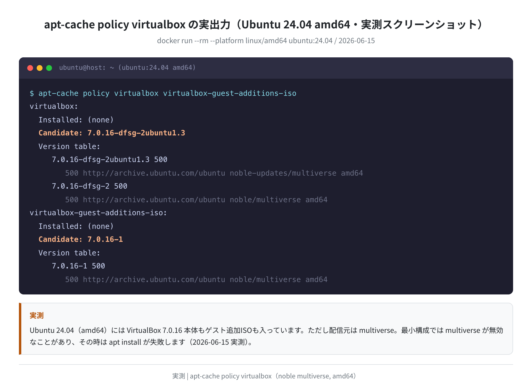Image resolution: width=532 pixels, height=392 pixels.
Task: Click 'Candidate: 7.0.16-1' line
Action: (x=81, y=239)
